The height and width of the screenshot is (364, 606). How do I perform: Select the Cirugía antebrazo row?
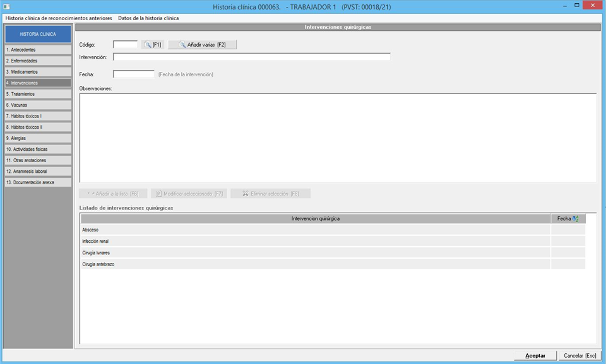(x=333, y=265)
